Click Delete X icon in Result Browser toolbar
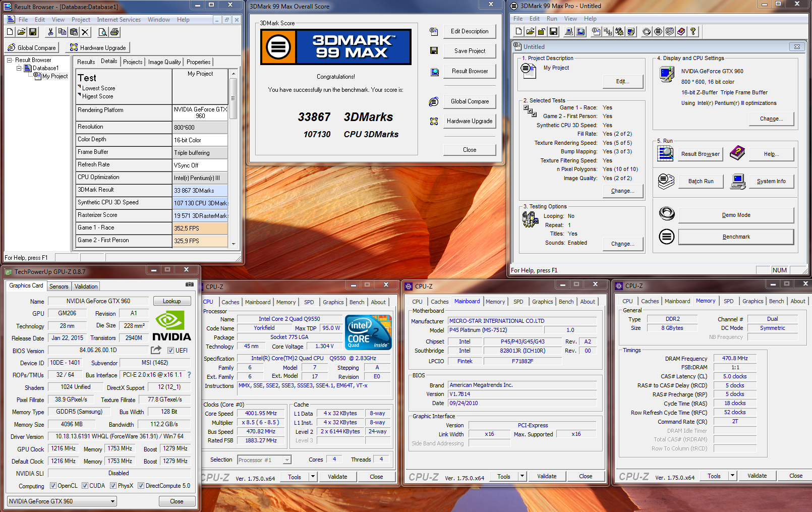This screenshot has height=512, width=812. (x=85, y=32)
